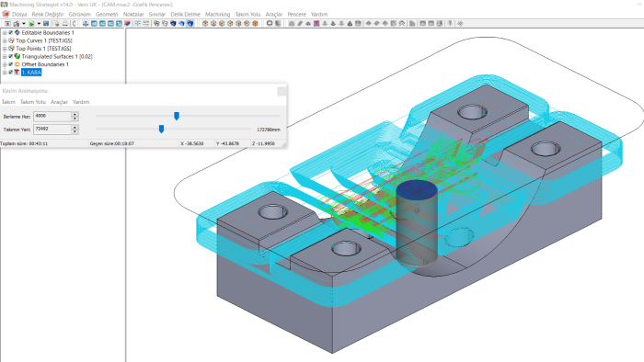Open the dropdown arrow left of the green play icon

point(23,24)
